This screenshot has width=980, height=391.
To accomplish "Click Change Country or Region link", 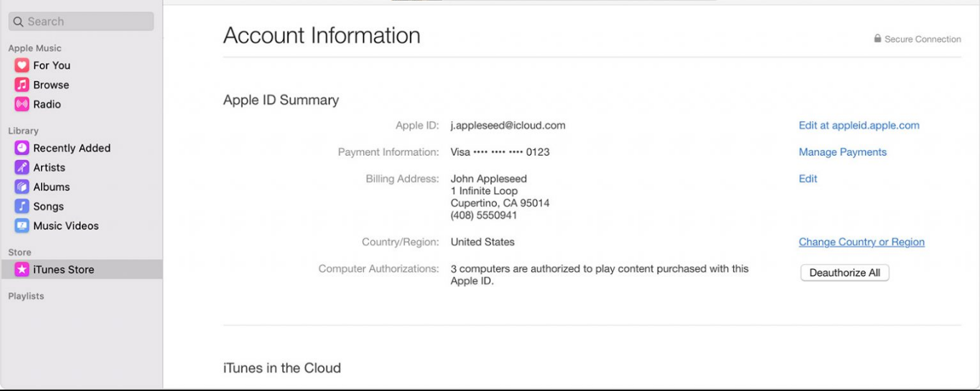I will (x=862, y=242).
